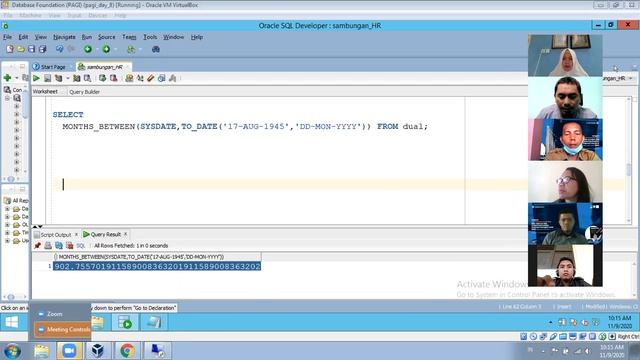Close the Query Result tab
The height and width of the screenshot is (360, 640).
coord(126,234)
